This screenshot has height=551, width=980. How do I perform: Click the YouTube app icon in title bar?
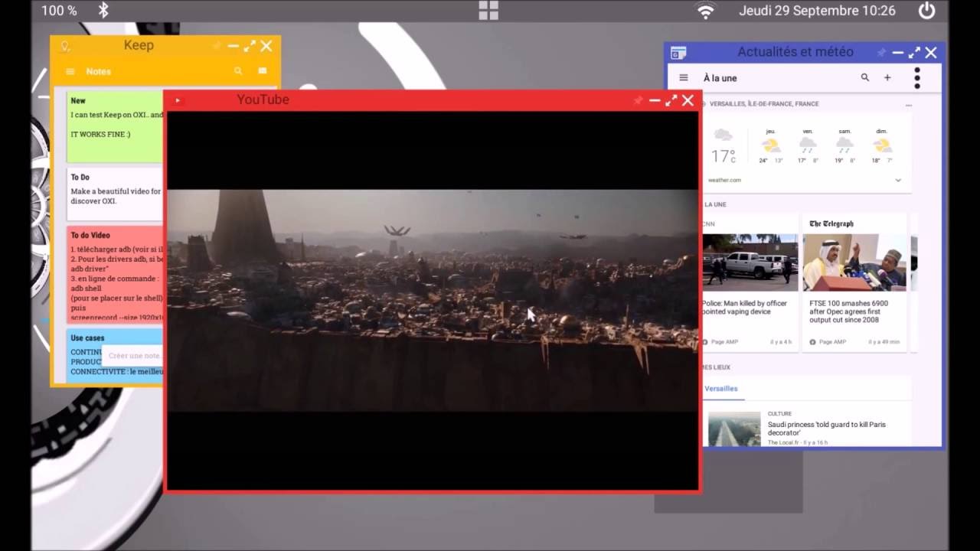[x=178, y=100]
